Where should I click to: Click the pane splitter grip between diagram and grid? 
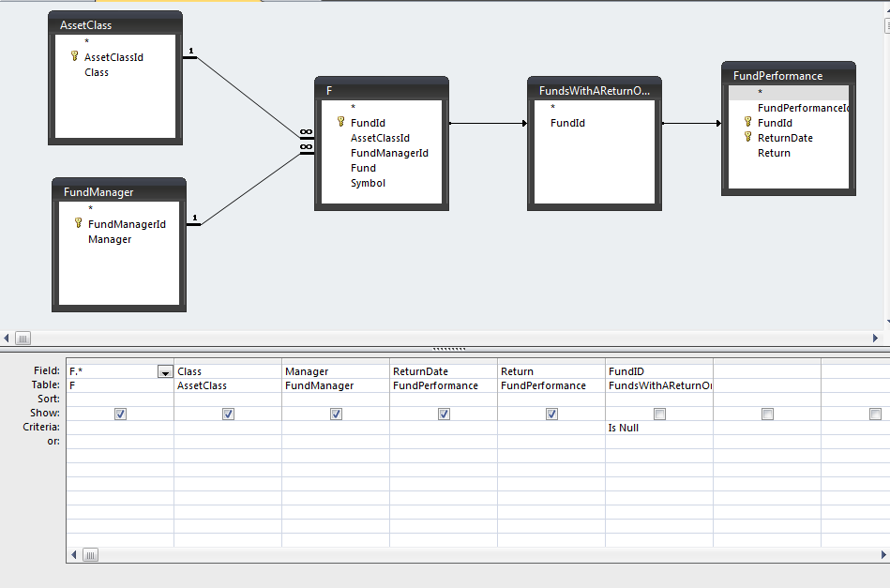(x=449, y=349)
